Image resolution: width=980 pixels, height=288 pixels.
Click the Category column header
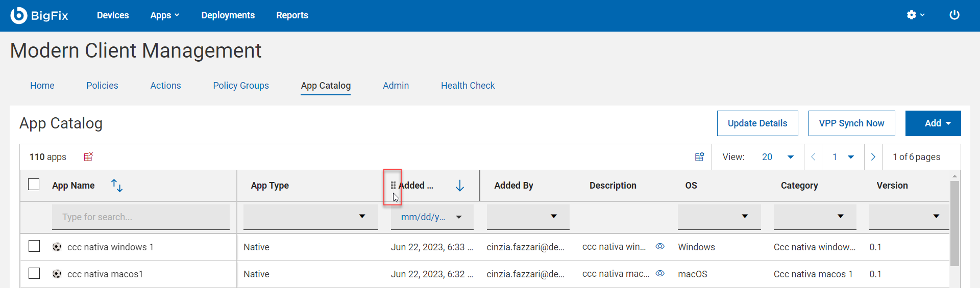click(799, 186)
